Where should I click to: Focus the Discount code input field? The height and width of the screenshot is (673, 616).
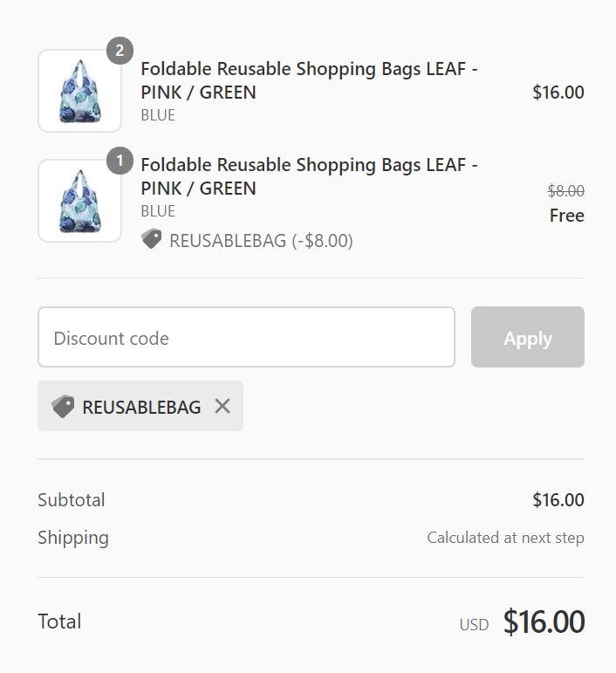coord(246,338)
